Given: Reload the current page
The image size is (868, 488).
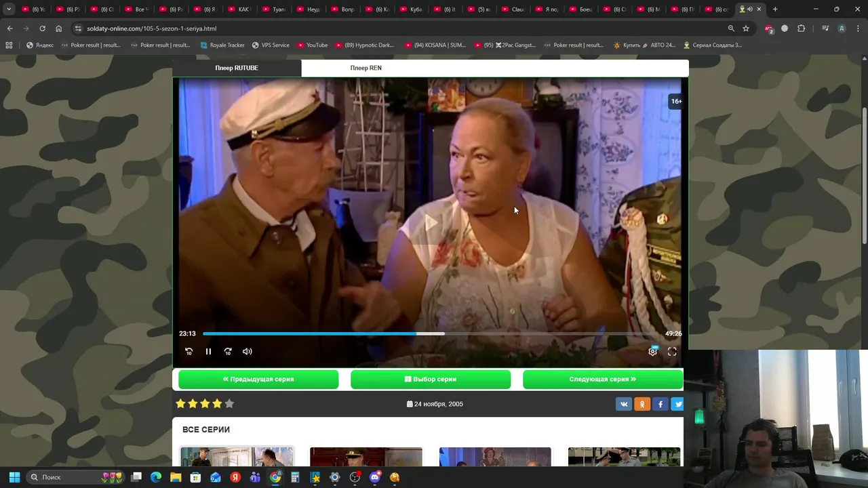Looking at the screenshot, I should pyautogui.click(x=42, y=28).
